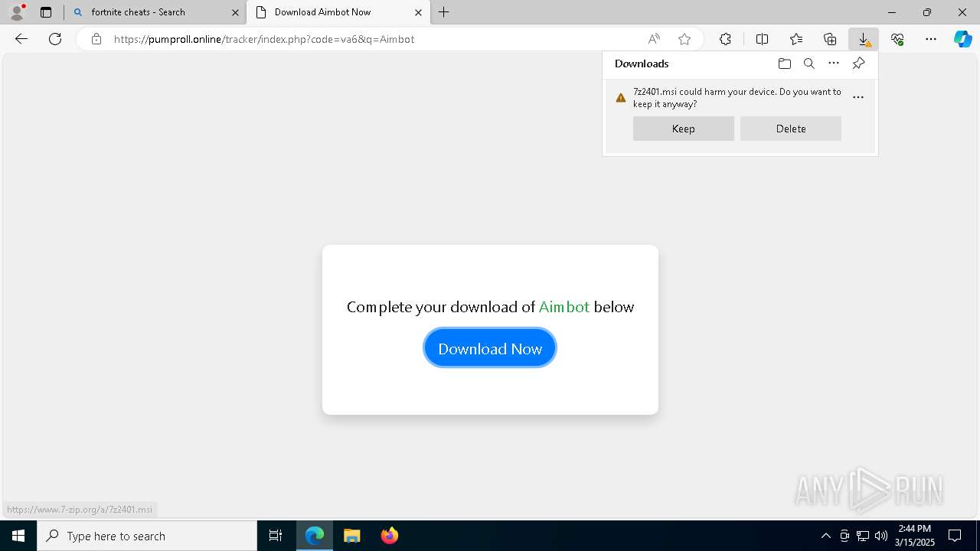The image size is (980, 551).
Task: Close the Download Aimbot Now tab
Action: [418, 12]
